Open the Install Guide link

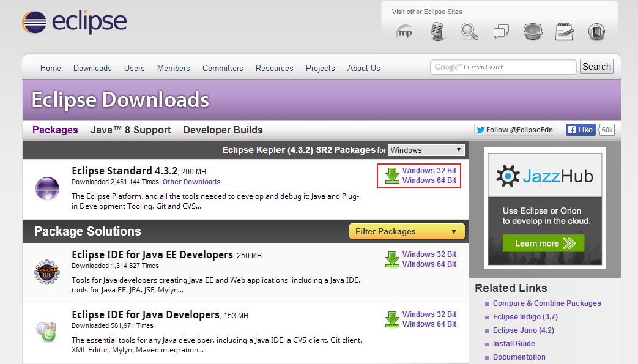pyautogui.click(x=514, y=344)
